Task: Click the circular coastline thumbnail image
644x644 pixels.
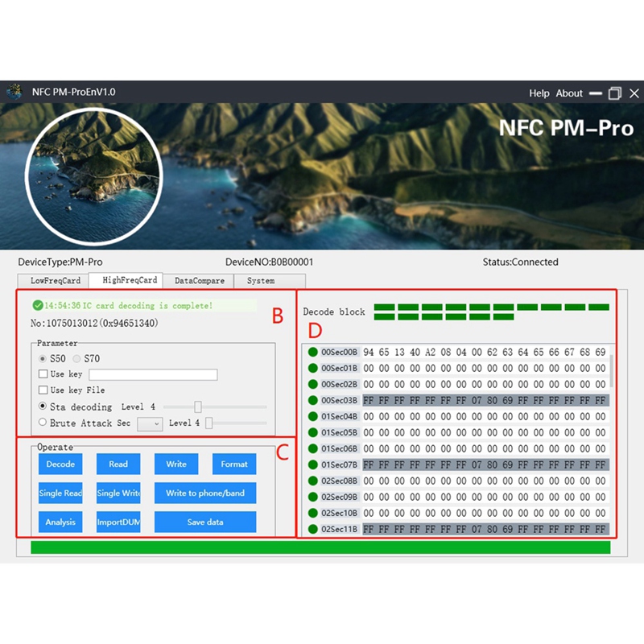Action: [x=94, y=176]
